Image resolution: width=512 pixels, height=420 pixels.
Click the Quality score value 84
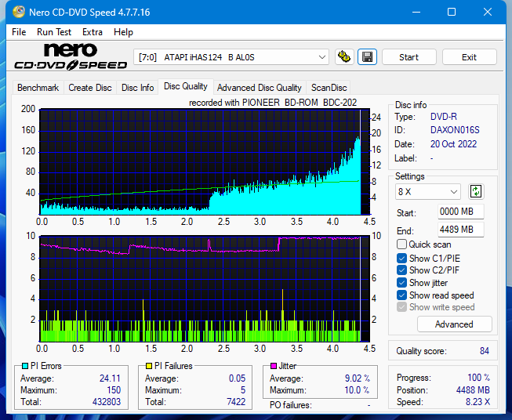click(485, 351)
